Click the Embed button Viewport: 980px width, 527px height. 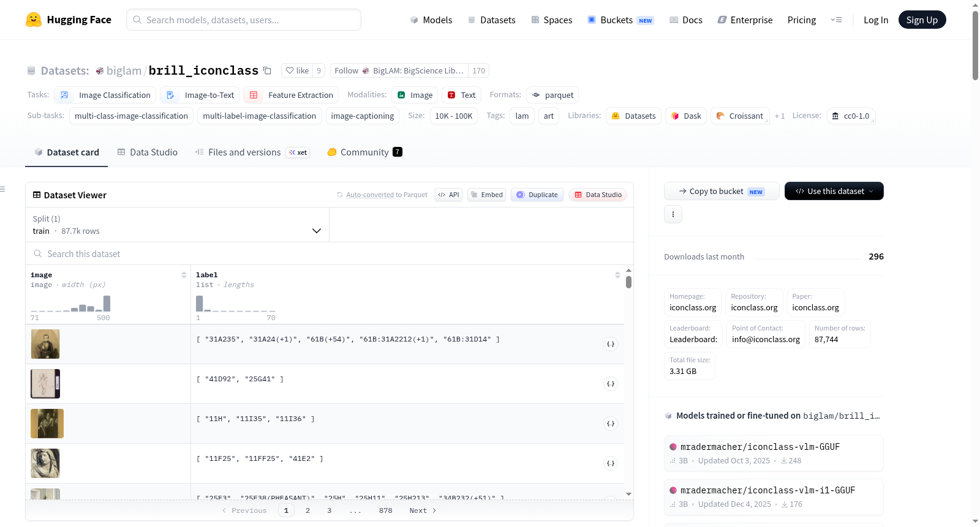(x=486, y=195)
